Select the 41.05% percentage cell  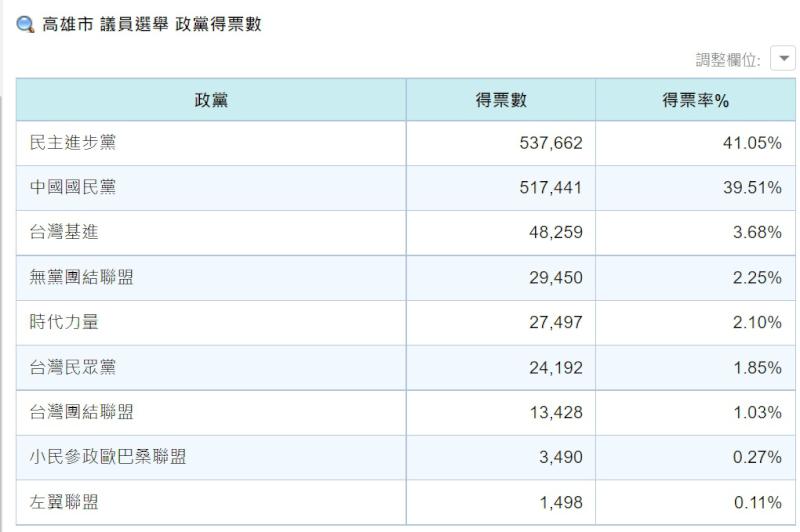751,143
